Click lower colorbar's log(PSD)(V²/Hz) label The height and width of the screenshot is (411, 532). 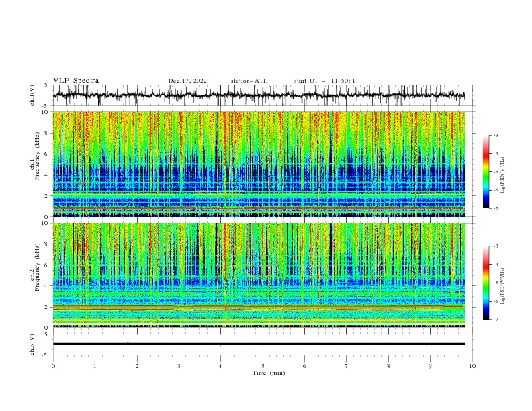pos(502,286)
